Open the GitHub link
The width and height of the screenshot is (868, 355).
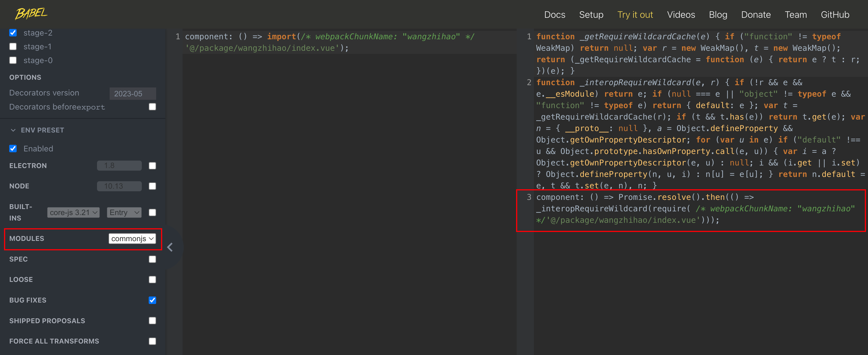(834, 15)
